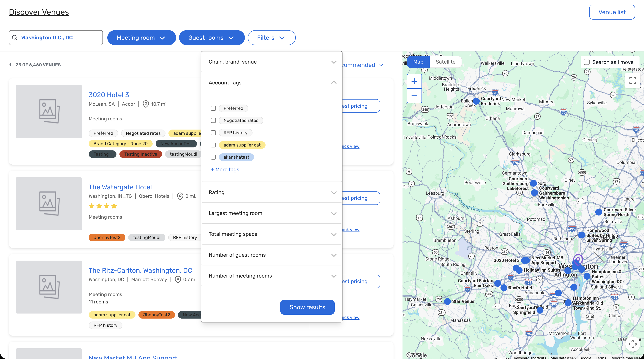This screenshot has width=644, height=359.
Task: Zoom out on the map
Action: click(x=414, y=96)
